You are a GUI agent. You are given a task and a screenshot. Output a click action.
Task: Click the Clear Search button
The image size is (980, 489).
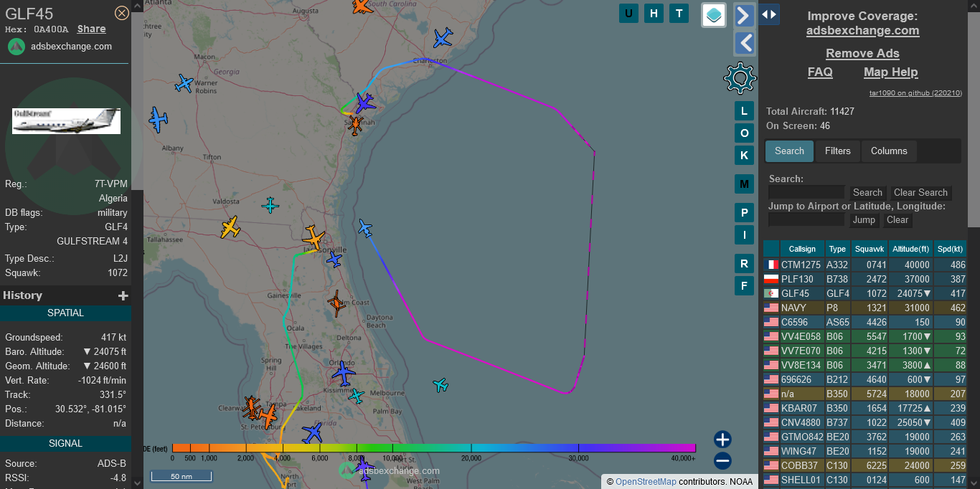pyautogui.click(x=920, y=192)
